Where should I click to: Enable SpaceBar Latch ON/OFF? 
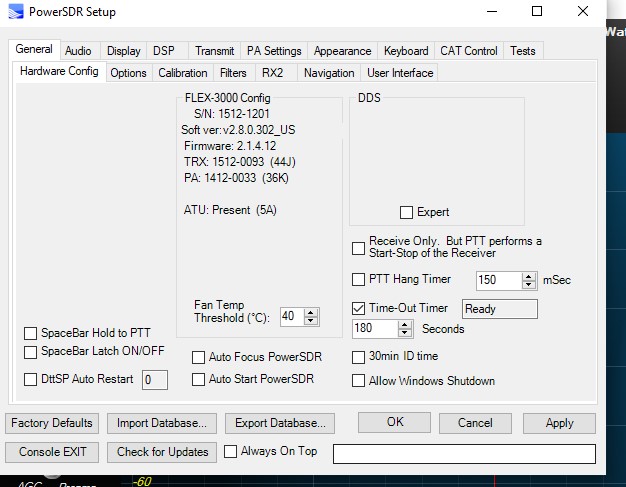point(30,352)
